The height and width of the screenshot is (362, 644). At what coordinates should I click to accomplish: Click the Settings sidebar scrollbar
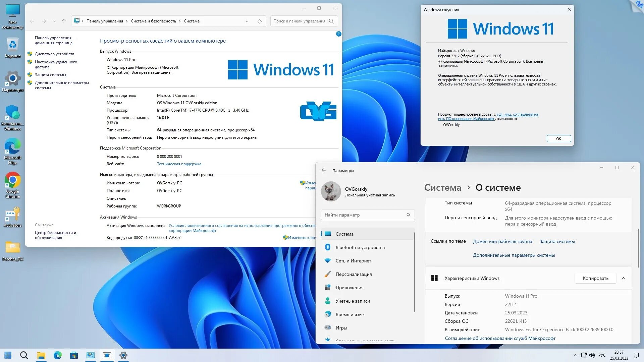(x=415, y=271)
